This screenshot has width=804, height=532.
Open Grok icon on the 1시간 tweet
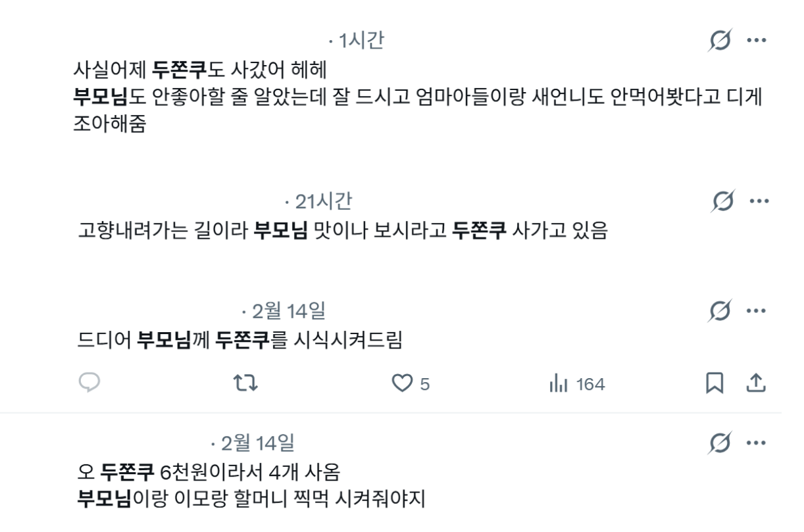[721, 40]
